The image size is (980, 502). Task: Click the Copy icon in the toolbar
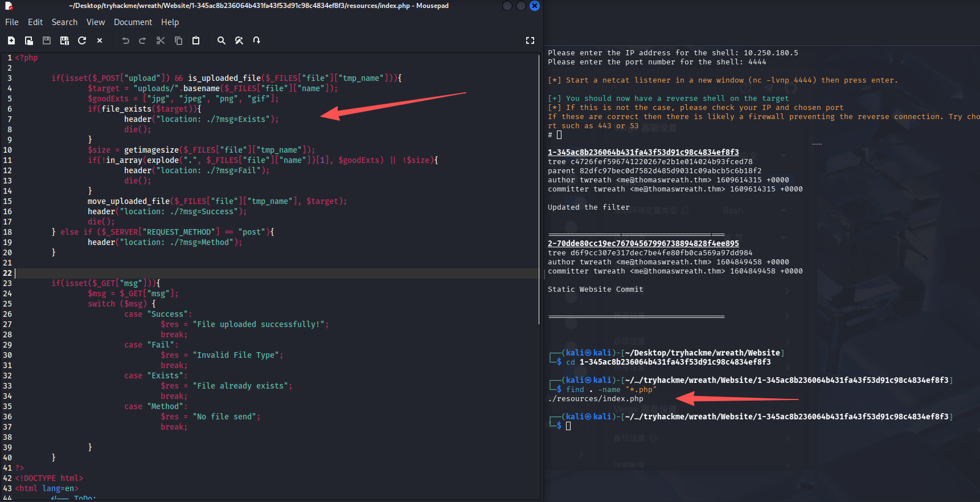coord(178,40)
